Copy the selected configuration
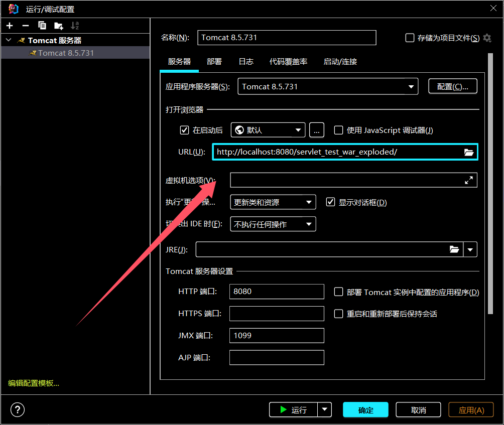This screenshot has width=504, height=425. point(42,26)
